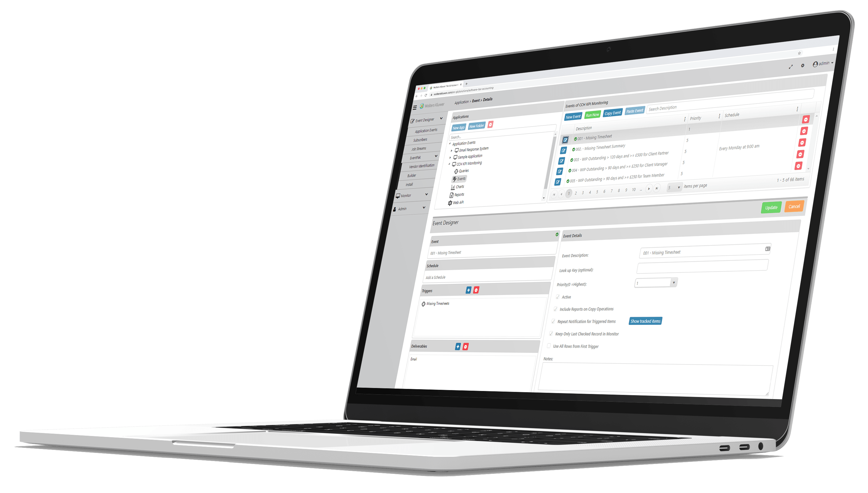Toggle Repeat Notification for Triggered Items
This screenshot has height=493, width=868.
pyautogui.click(x=553, y=321)
